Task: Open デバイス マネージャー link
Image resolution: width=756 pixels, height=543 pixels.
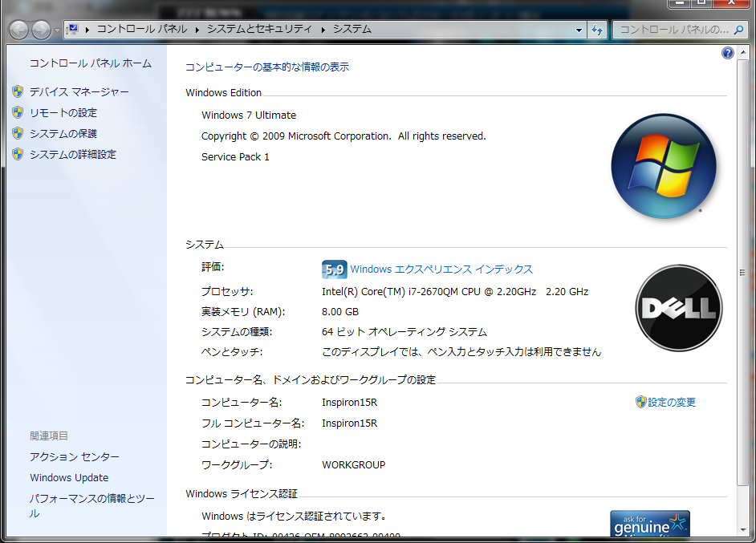Action: (x=79, y=91)
